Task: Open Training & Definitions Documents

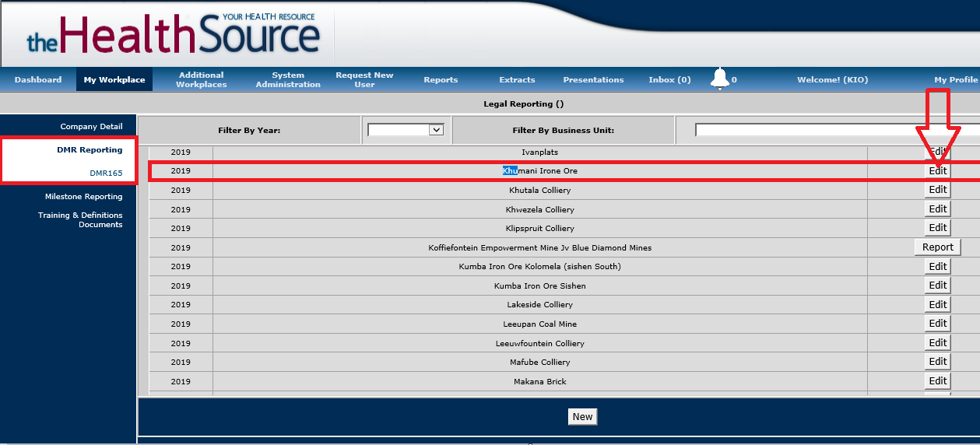Action: tap(80, 219)
